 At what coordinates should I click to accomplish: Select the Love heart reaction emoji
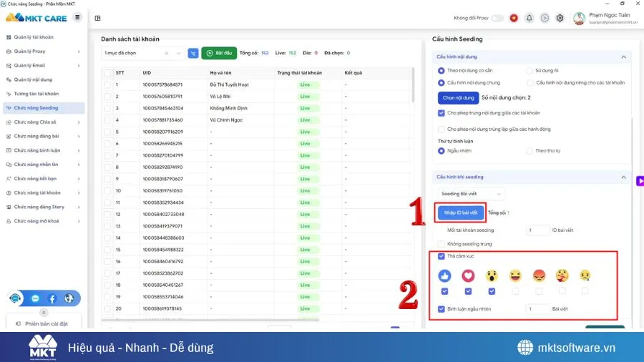(x=468, y=276)
